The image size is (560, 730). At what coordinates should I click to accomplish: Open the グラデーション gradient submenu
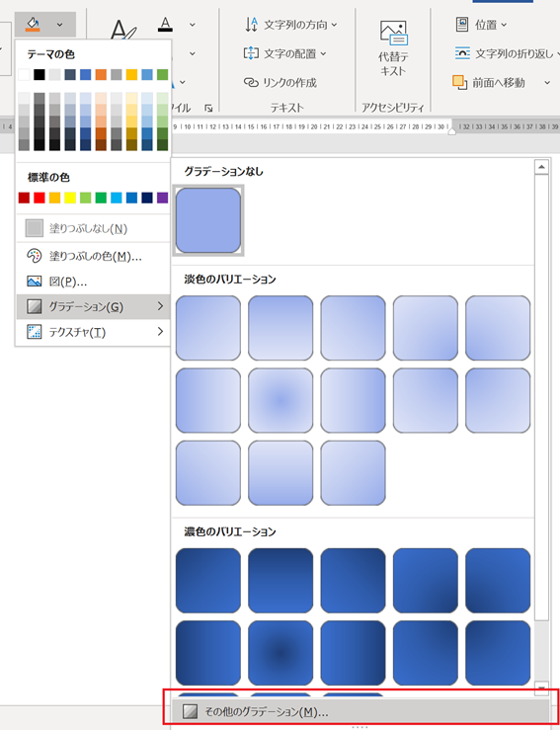[x=93, y=307]
